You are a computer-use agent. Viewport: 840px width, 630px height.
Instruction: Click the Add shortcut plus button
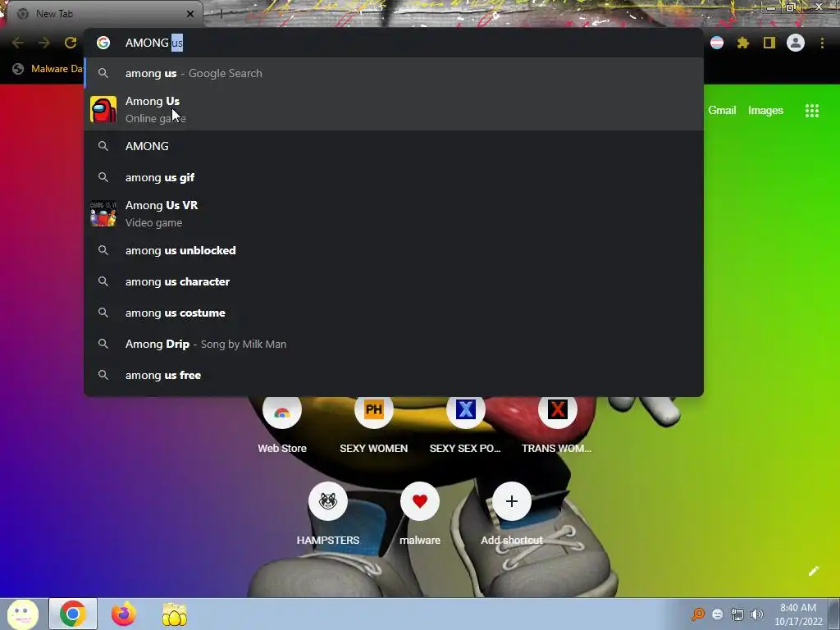click(x=512, y=501)
